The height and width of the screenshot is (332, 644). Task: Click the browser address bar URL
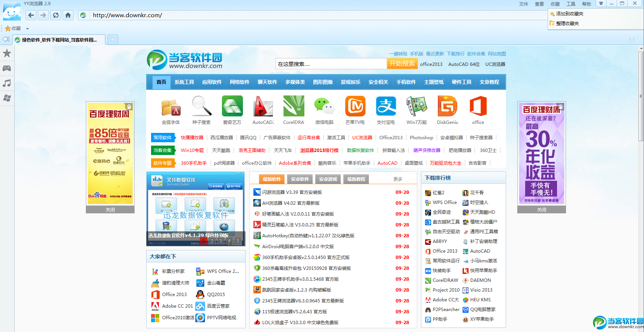tap(127, 15)
